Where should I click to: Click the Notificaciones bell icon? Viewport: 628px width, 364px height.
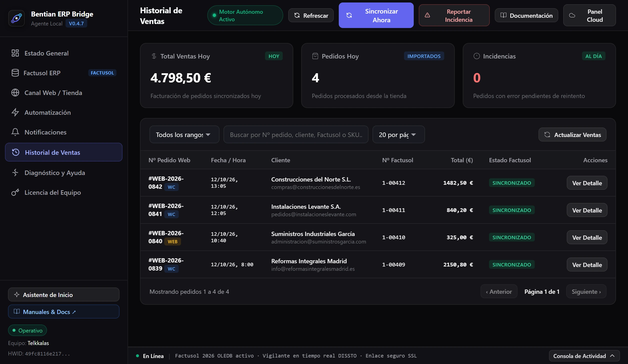pyautogui.click(x=15, y=132)
